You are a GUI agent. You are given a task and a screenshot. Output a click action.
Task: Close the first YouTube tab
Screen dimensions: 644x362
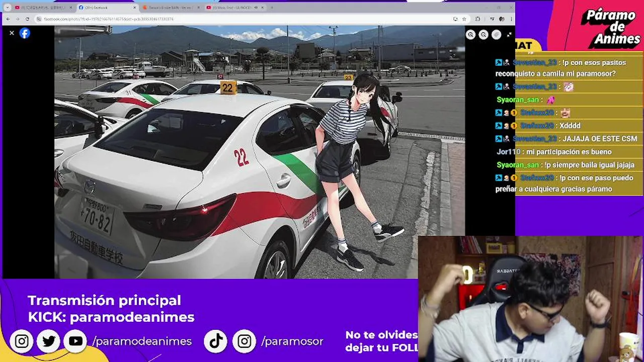[70, 8]
